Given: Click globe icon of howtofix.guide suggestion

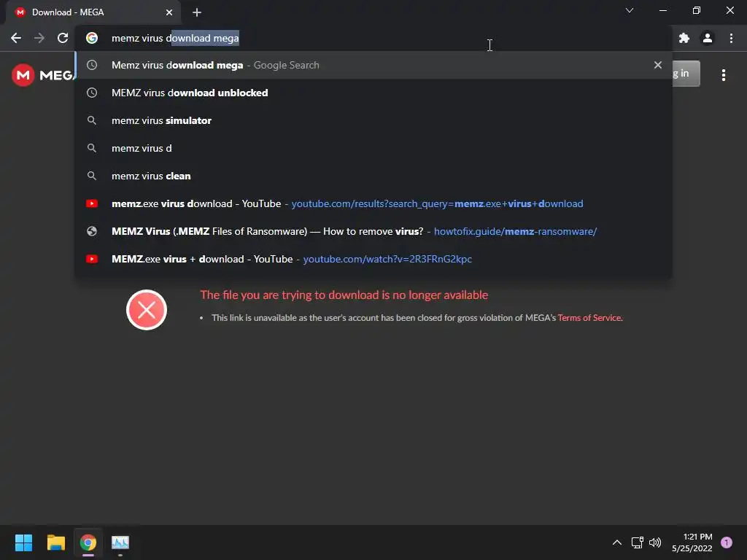Looking at the screenshot, I should pos(92,231).
